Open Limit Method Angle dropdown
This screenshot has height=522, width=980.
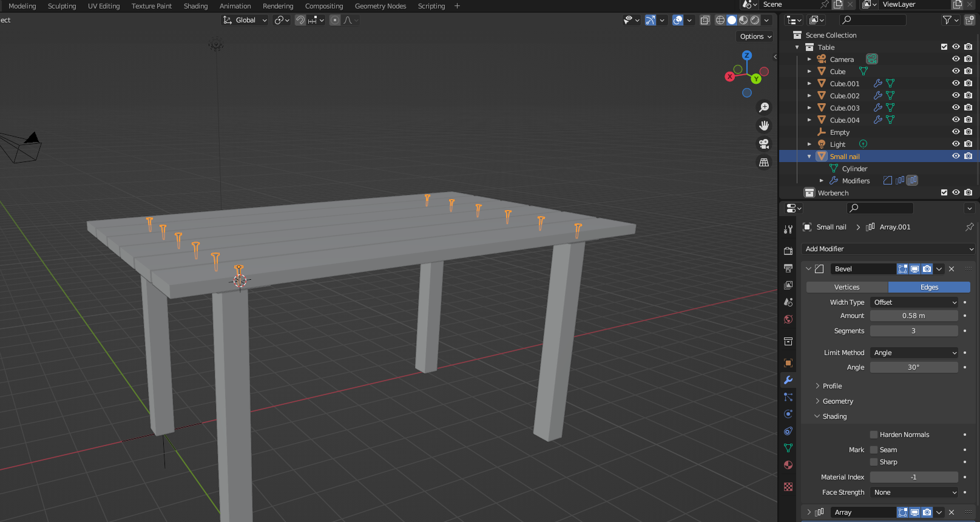[914, 353]
